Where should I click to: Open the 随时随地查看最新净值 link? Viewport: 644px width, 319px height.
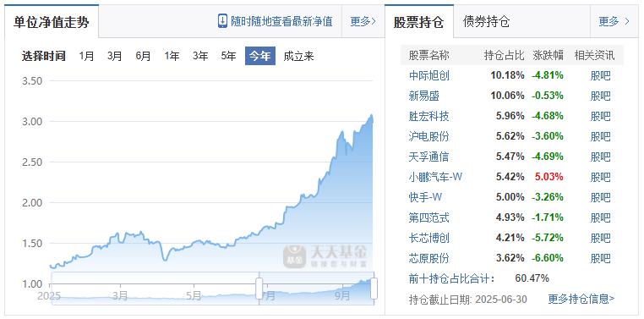[281, 21]
